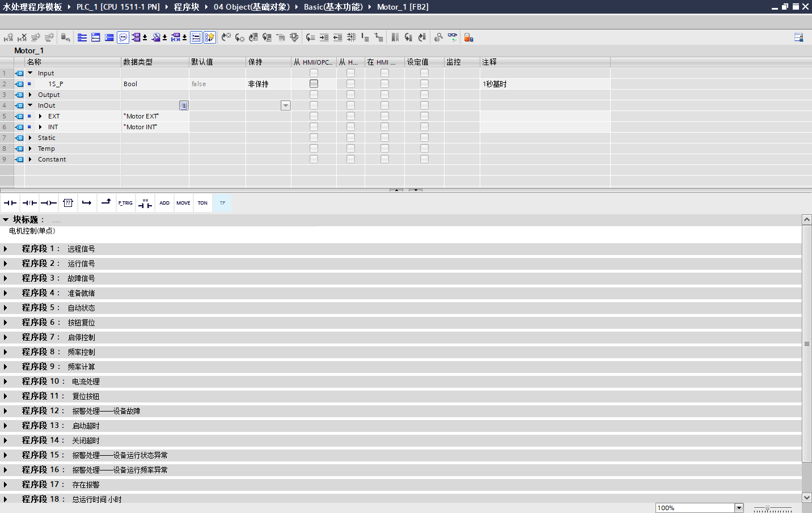812x513 pixels.
Task: Open the split editor space icon top right
Action: pos(798,37)
